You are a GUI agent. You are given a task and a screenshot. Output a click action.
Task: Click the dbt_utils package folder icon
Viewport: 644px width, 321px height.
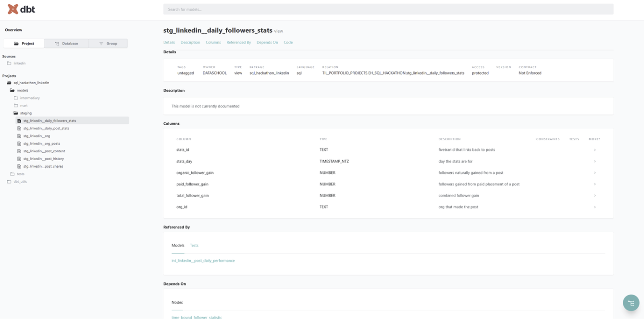[9, 182]
